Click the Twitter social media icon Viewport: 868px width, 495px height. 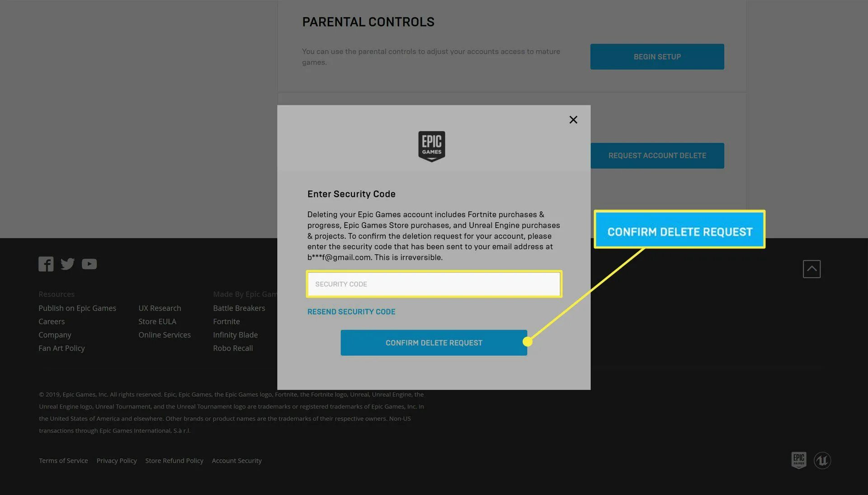(x=67, y=264)
